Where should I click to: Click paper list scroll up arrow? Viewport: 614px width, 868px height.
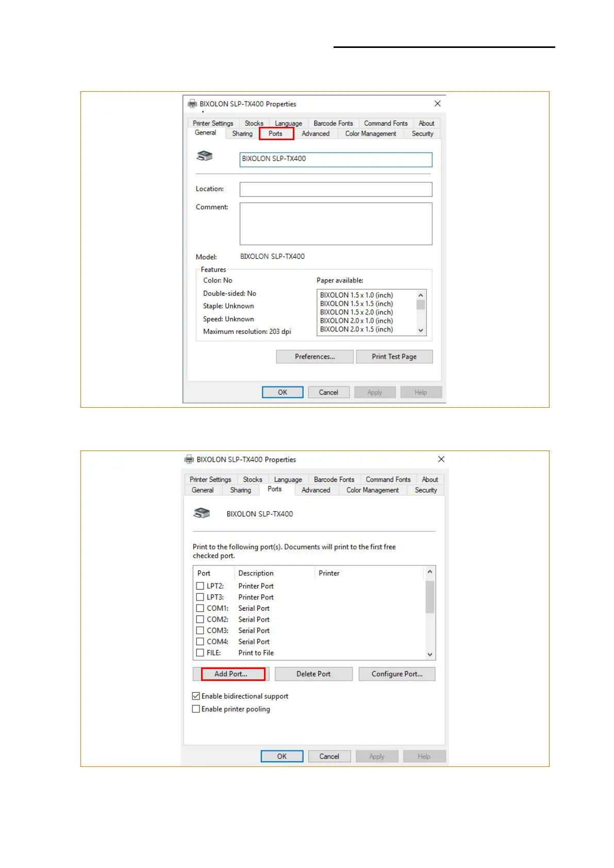421,295
